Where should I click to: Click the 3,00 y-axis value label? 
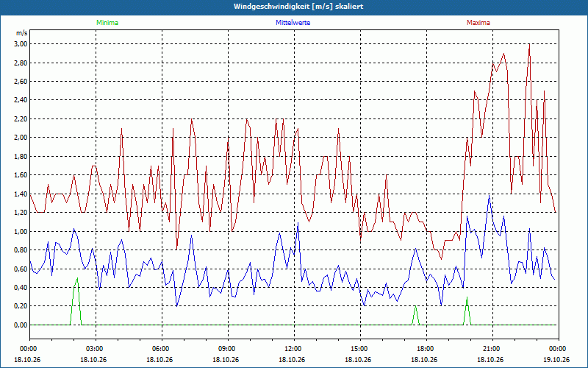pos(21,44)
